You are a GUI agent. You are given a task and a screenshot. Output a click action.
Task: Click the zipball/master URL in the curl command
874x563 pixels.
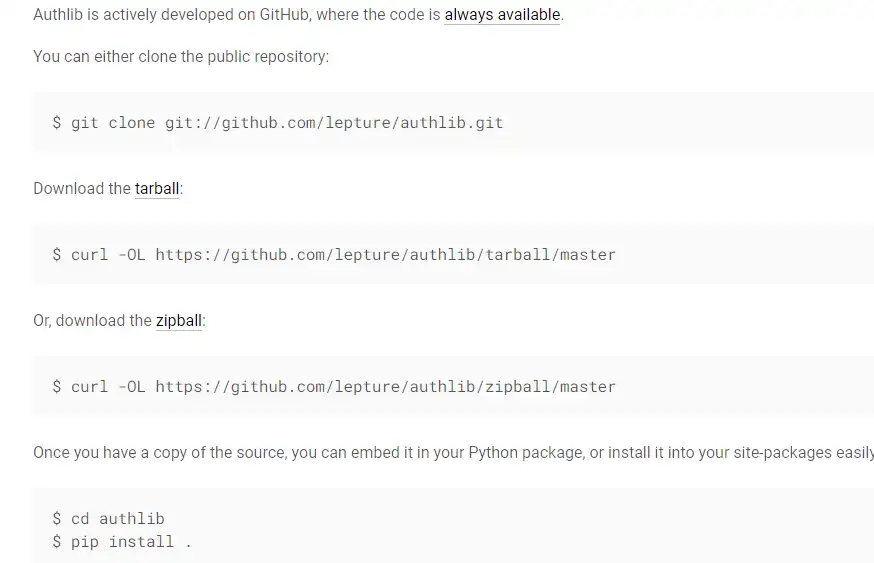point(386,387)
